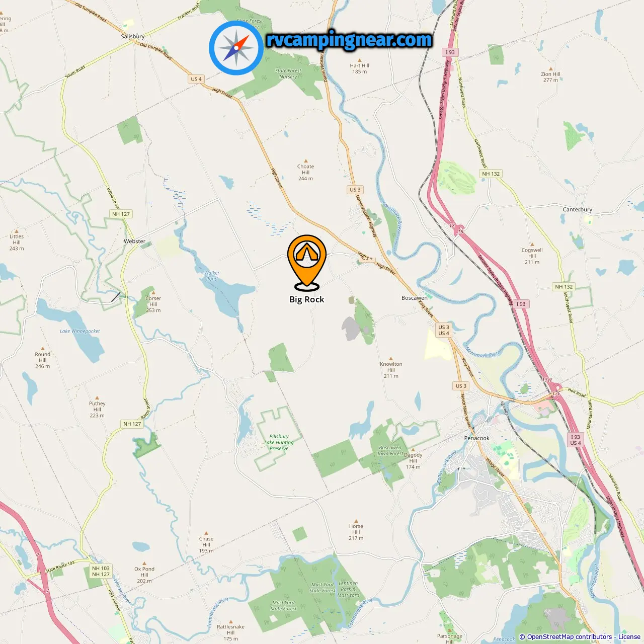Select the Boscawen town label
Image resolution: width=644 pixels, height=644 pixels.
(415, 298)
